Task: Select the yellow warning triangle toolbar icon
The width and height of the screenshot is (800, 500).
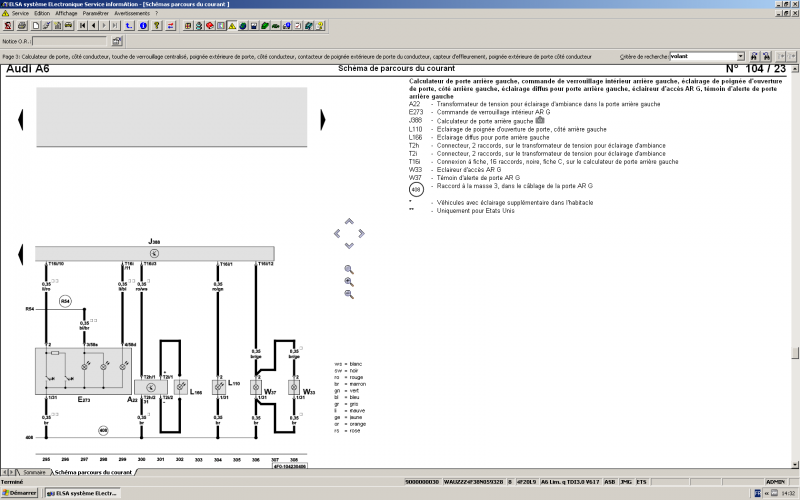Action: pos(232,26)
